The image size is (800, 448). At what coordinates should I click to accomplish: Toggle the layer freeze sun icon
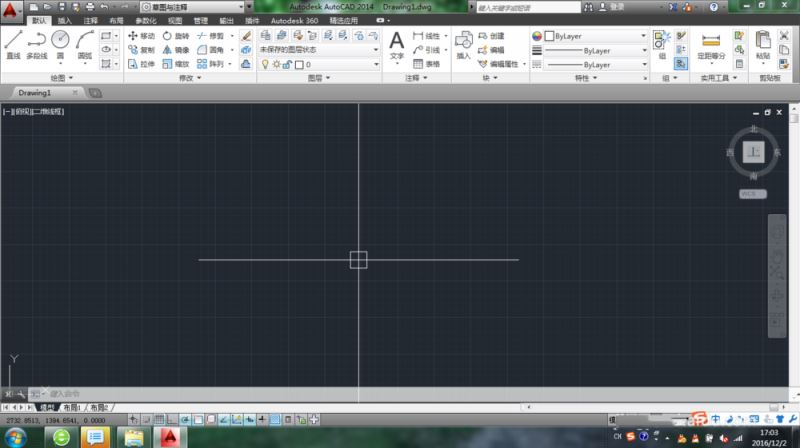click(275, 64)
